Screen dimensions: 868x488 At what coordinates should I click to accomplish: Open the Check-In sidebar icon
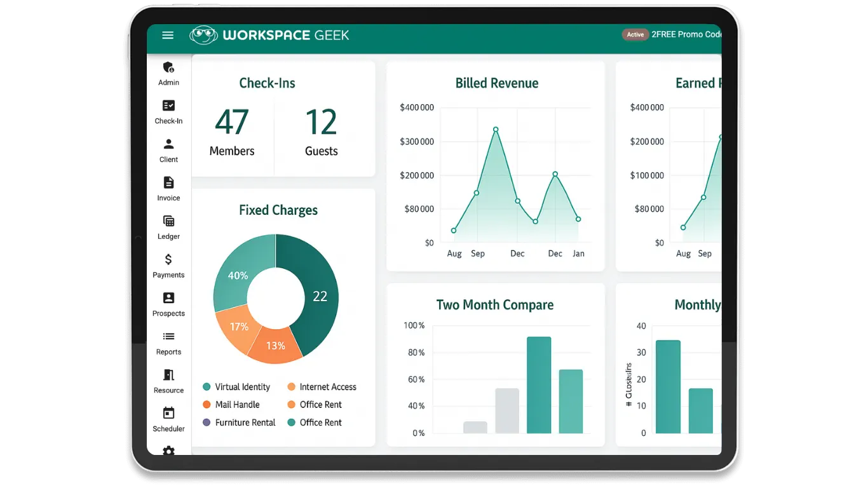tap(168, 106)
